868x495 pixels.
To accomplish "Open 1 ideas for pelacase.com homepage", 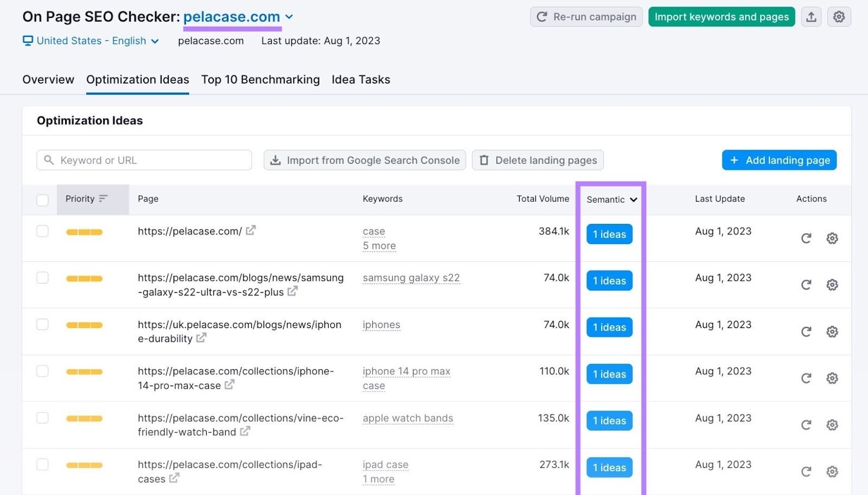I will coord(609,234).
